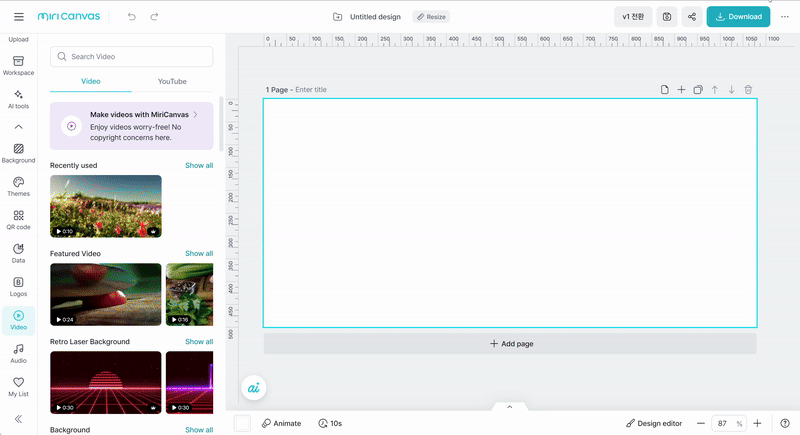Click the blue Download button
800x435 pixels.
tap(738, 17)
